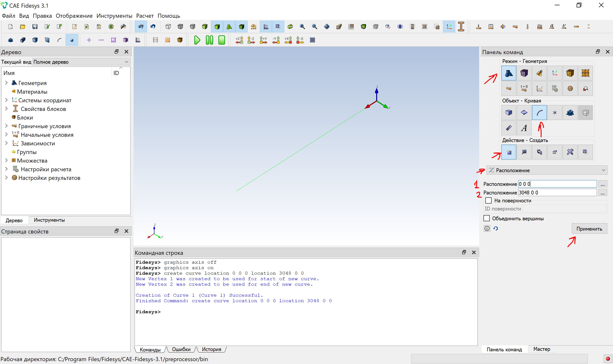Click the zoom in magnifier icon

(x=302, y=27)
